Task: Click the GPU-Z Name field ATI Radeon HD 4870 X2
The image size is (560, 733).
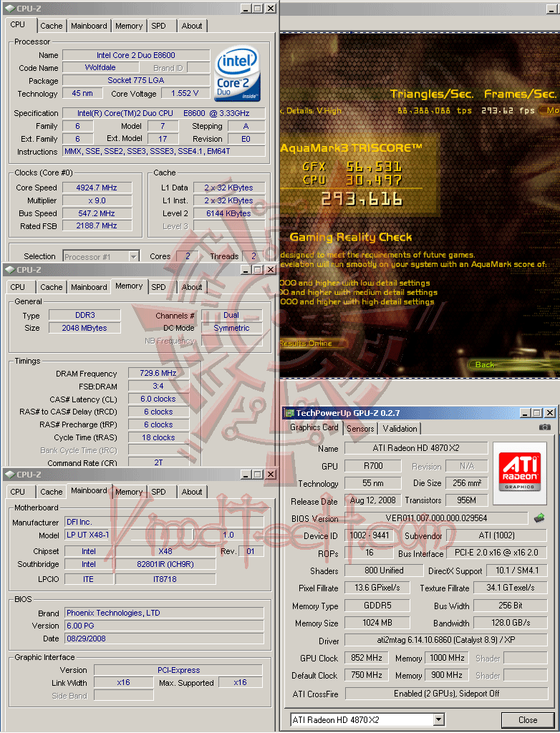Action: [x=416, y=448]
